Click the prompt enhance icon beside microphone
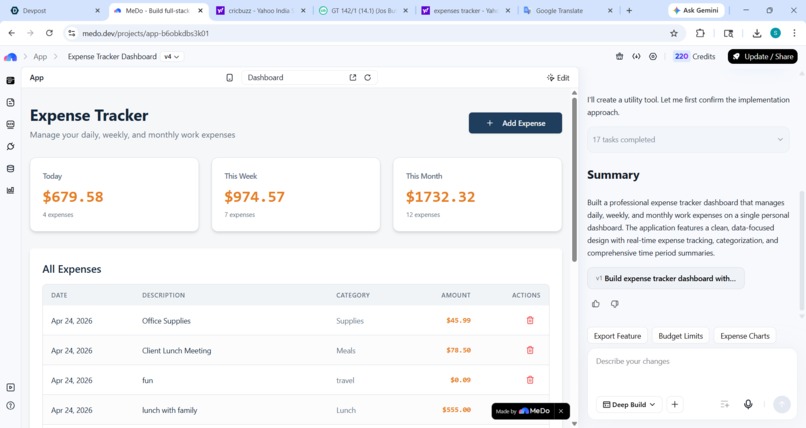Screen dimensions: 806x428 (725, 404)
